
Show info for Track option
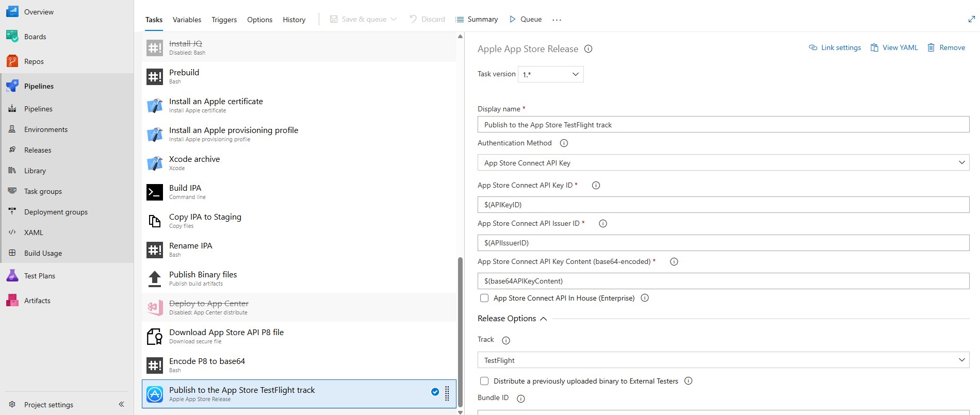coord(506,340)
